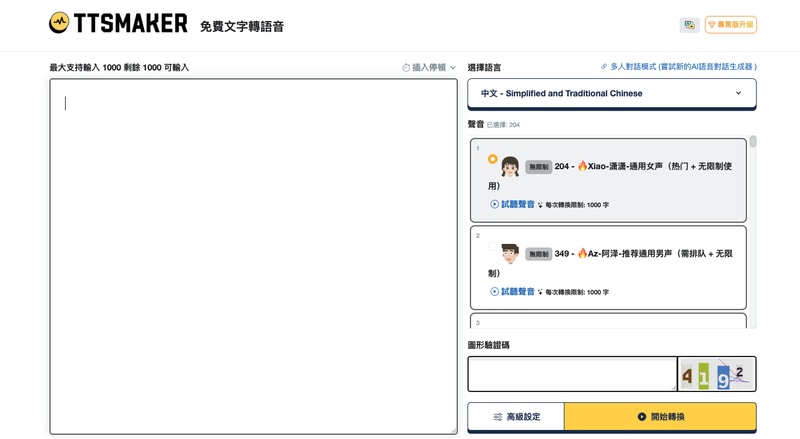The height and width of the screenshot is (439, 800).
Task: Click the 最大支持輸入 1000 counter text
Action: pos(119,67)
